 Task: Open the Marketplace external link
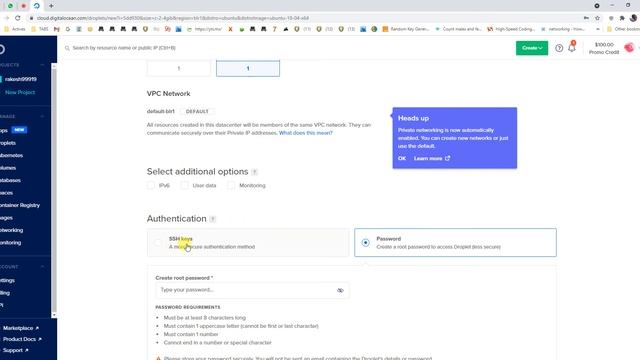[21, 328]
